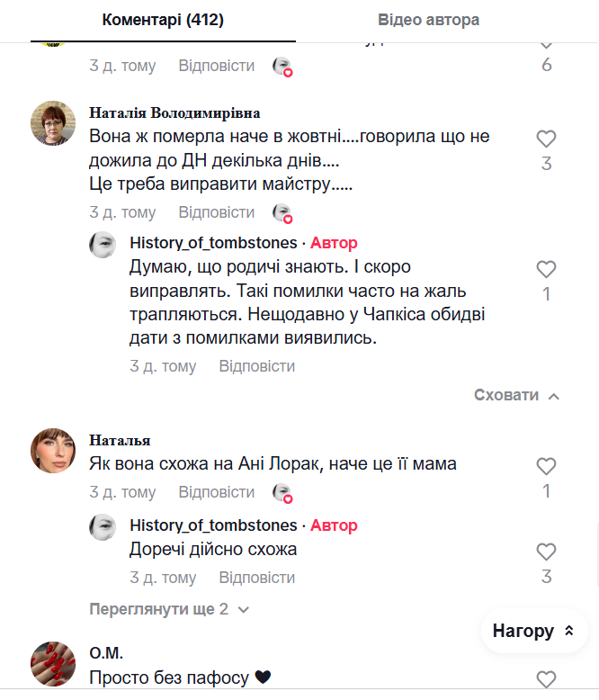Open О.М.'s red nails avatar
599x700 pixels.
pos(53,664)
